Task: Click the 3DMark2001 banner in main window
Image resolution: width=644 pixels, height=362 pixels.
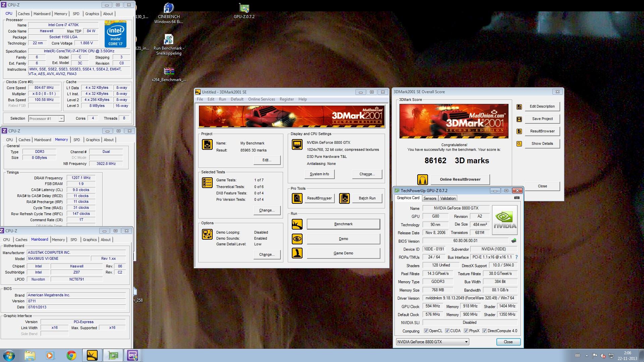Action: coord(291,117)
